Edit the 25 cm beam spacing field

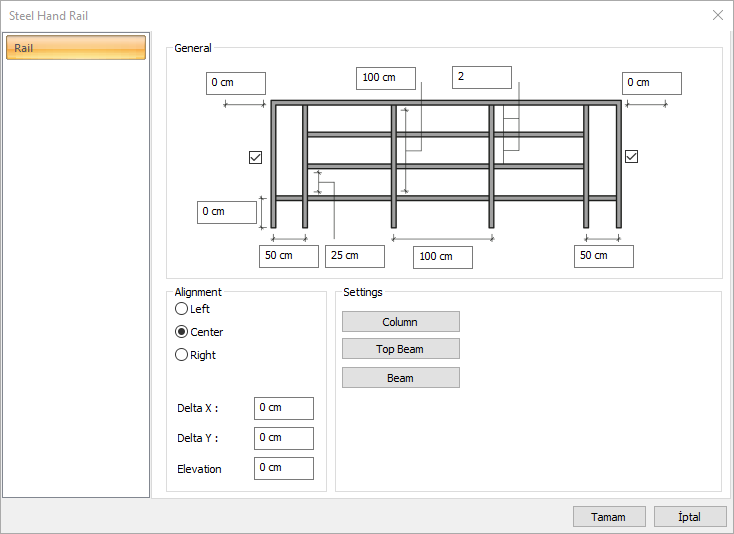pos(354,256)
